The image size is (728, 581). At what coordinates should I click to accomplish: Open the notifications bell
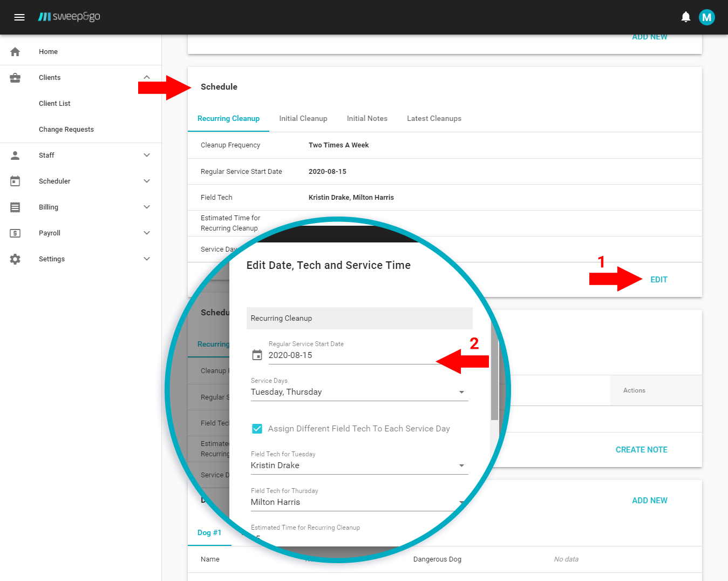(686, 17)
